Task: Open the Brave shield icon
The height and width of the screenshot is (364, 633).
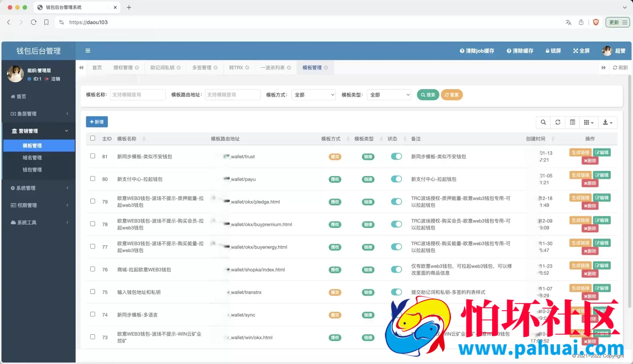Action: point(596,22)
